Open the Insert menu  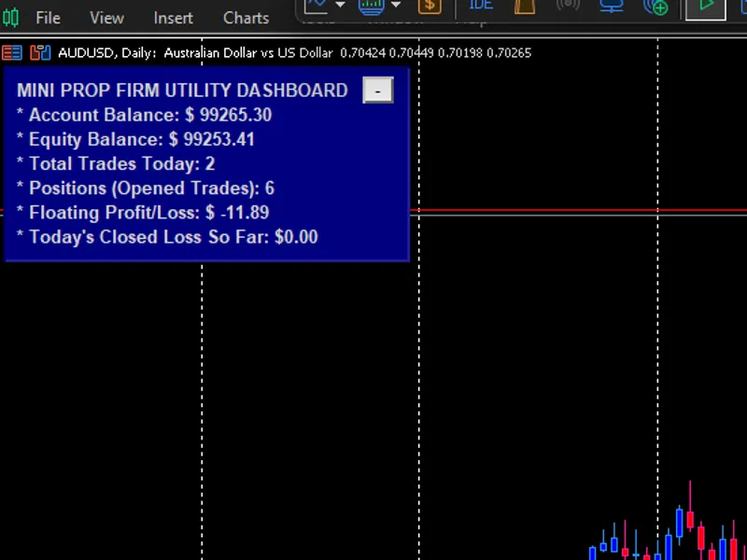click(174, 18)
